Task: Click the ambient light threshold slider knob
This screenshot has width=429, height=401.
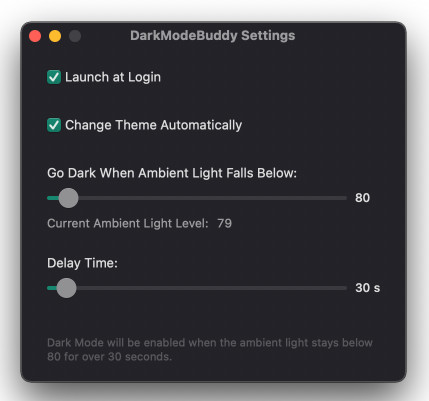Action: point(68,198)
